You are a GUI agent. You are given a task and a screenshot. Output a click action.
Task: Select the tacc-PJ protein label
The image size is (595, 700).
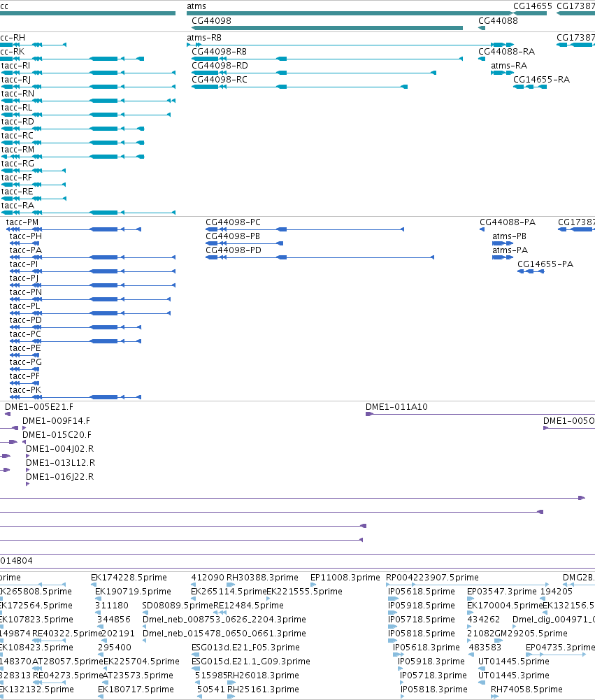click(24, 278)
